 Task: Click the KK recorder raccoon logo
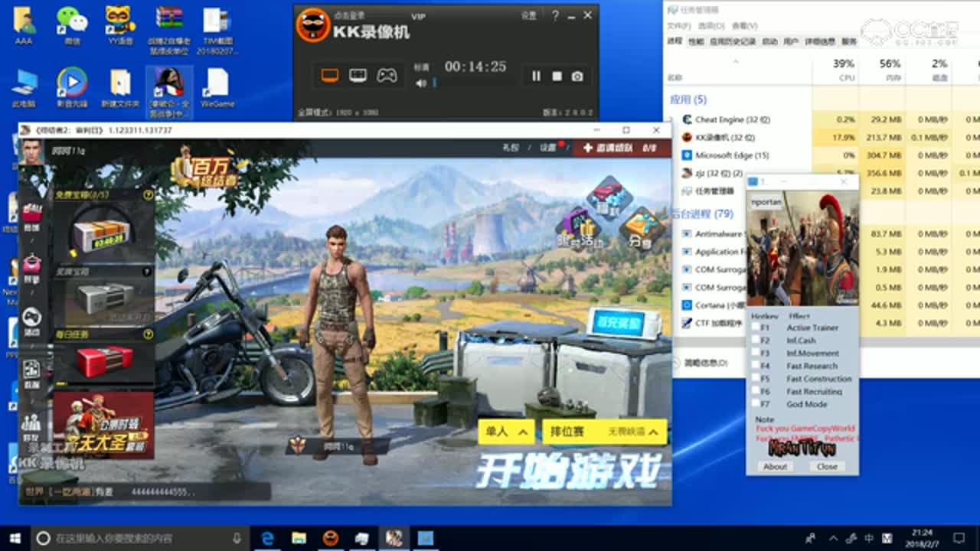tap(312, 25)
